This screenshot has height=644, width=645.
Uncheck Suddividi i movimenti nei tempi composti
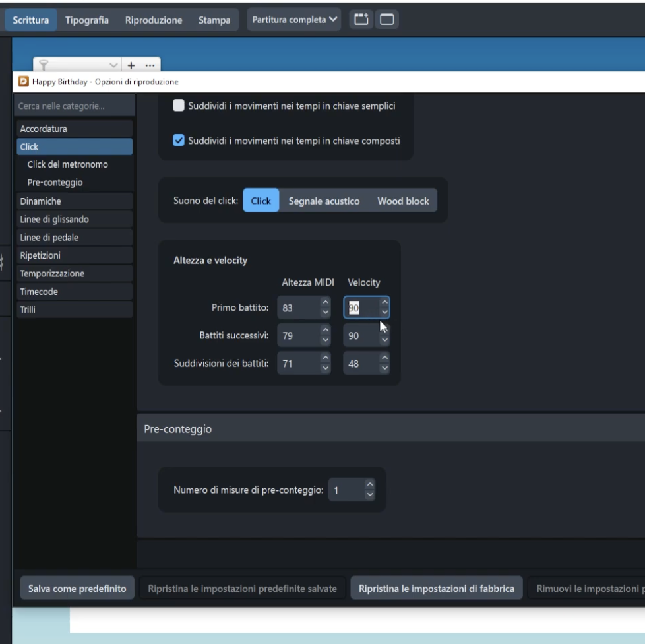pos(179,141)
